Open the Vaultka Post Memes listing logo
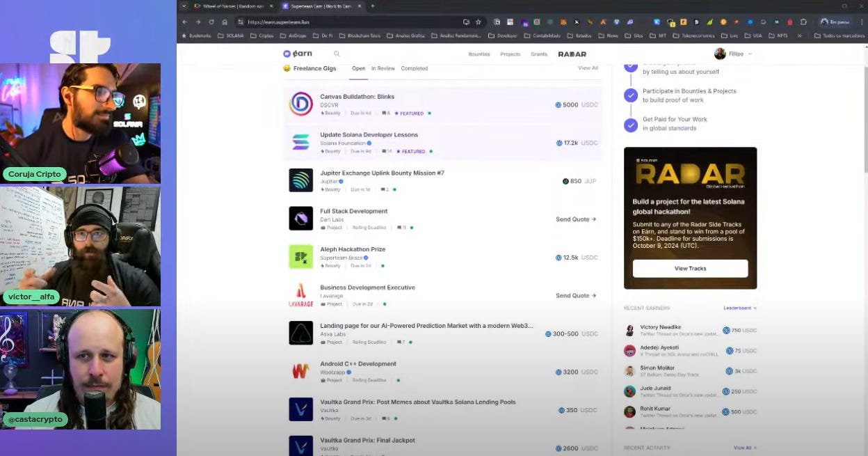 (x=301, y=409)
